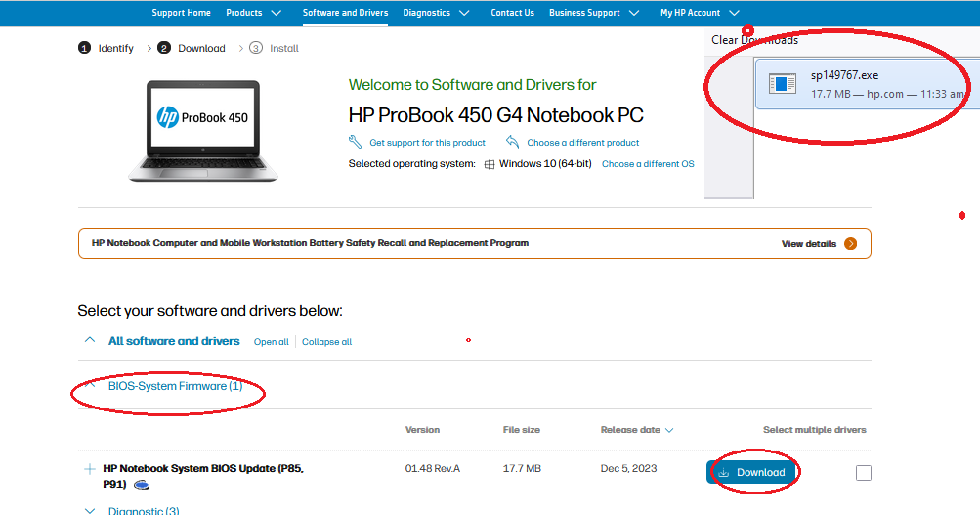Screen dimensions: 980x515
Task: Click Dec 5, 2023 release date
Action: [629, 469]
